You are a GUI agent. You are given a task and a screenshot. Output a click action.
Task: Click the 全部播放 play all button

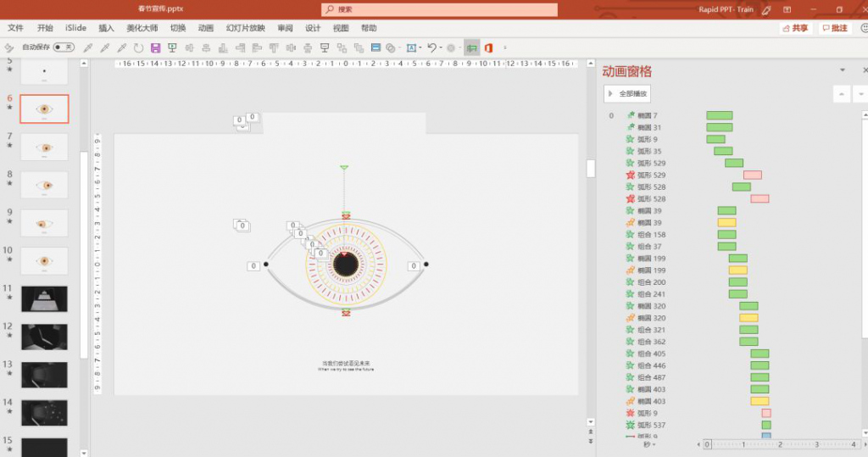[627, 93]
